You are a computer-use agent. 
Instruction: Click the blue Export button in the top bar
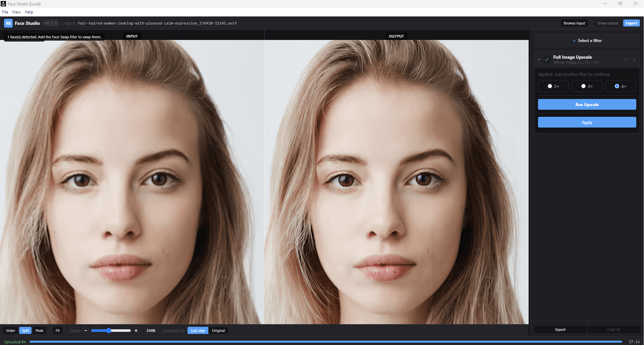(x=631, y=23)
